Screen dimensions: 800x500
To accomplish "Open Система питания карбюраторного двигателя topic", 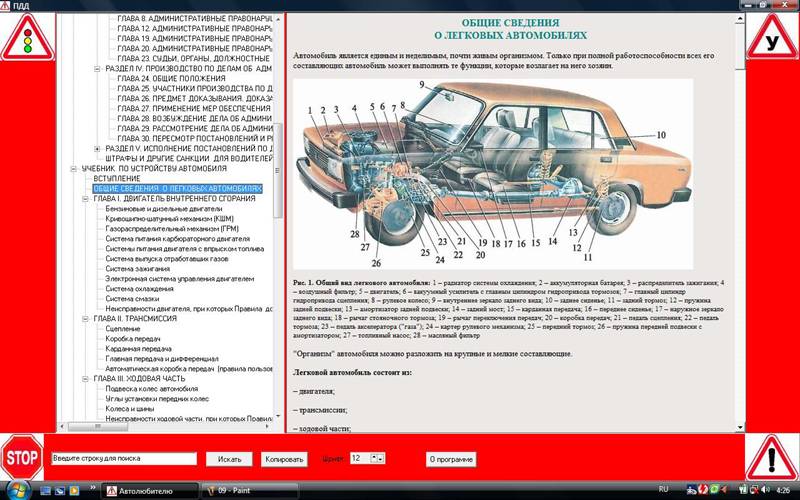I will pos(178,239).
